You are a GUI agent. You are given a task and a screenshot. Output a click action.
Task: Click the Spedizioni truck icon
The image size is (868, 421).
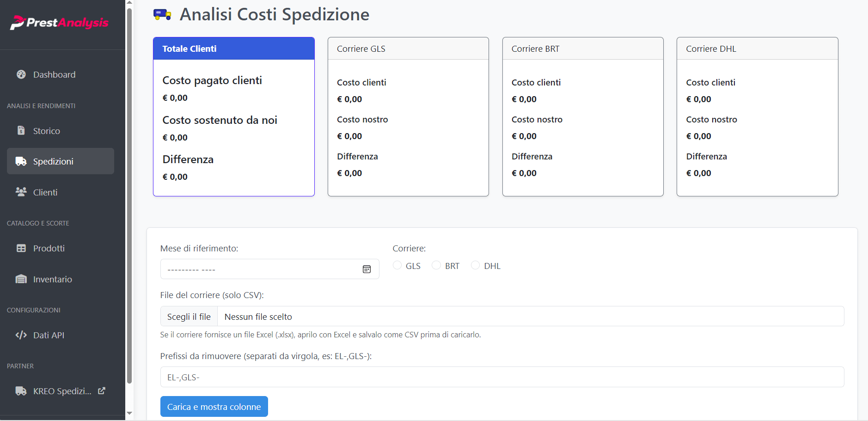[x=21, y=161]
